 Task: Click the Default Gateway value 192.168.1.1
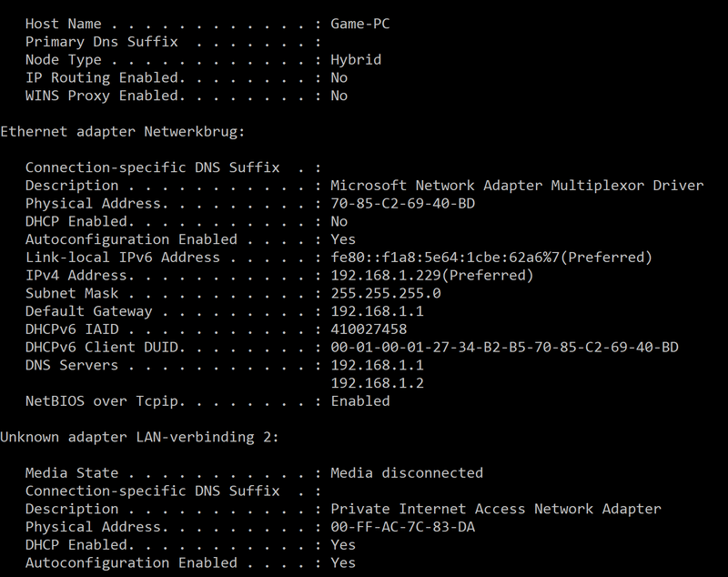pos(377,311)
